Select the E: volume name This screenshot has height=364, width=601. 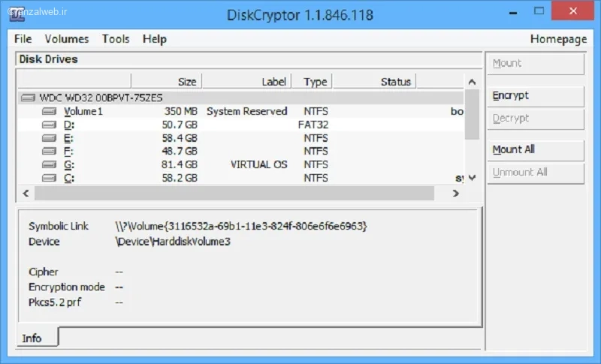pyautogui.click(x=68, y=138)
